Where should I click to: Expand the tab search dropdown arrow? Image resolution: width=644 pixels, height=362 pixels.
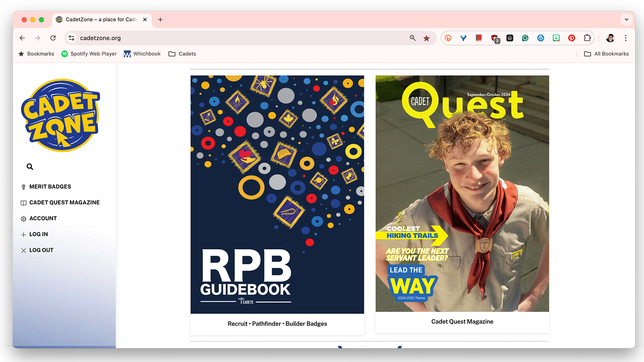pos(626,19)
